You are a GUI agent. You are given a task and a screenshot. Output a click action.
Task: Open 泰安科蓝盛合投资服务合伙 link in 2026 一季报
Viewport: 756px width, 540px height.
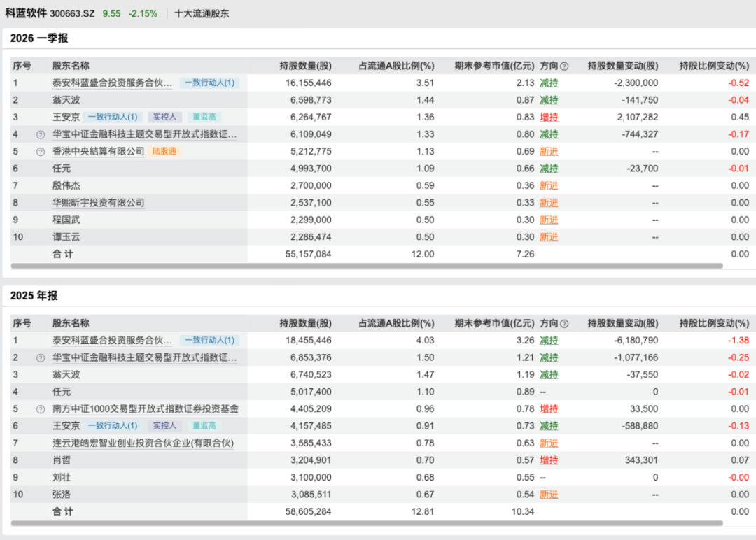tap(112, 83)
